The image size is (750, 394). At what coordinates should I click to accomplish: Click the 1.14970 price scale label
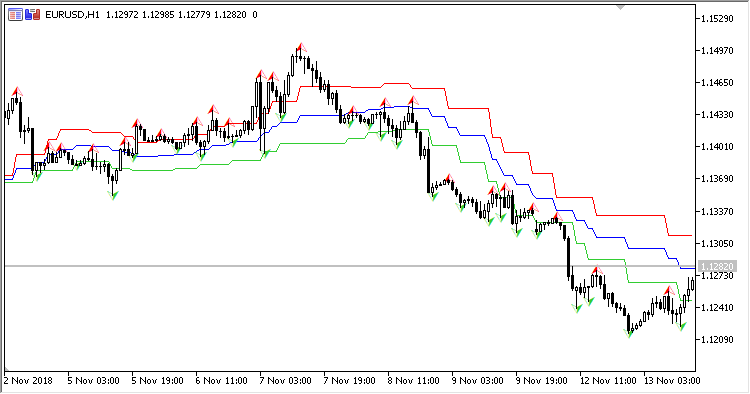pyautogui.click(x=717, y=51)
